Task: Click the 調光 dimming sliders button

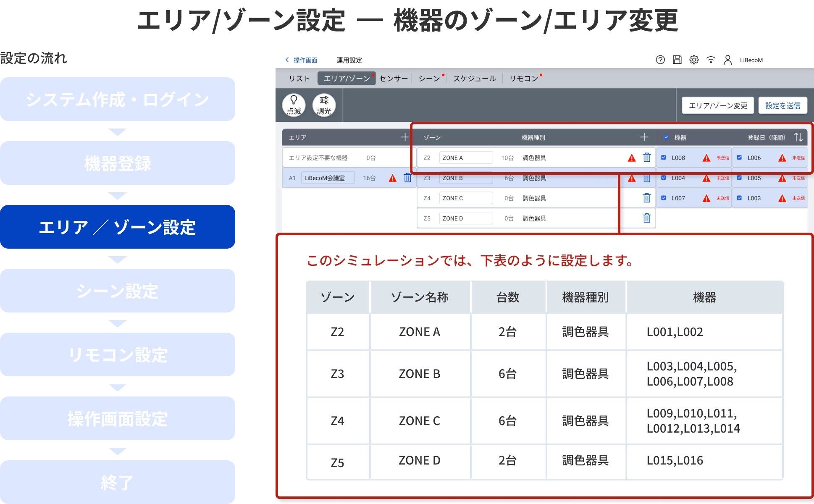Action: click(324, 105)
